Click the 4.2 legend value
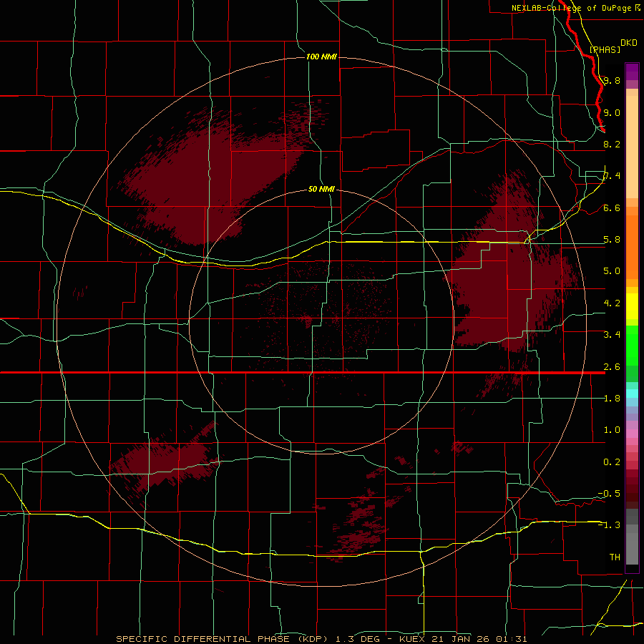The height and width of the screenshot is (644, 644). pos(612,303)
